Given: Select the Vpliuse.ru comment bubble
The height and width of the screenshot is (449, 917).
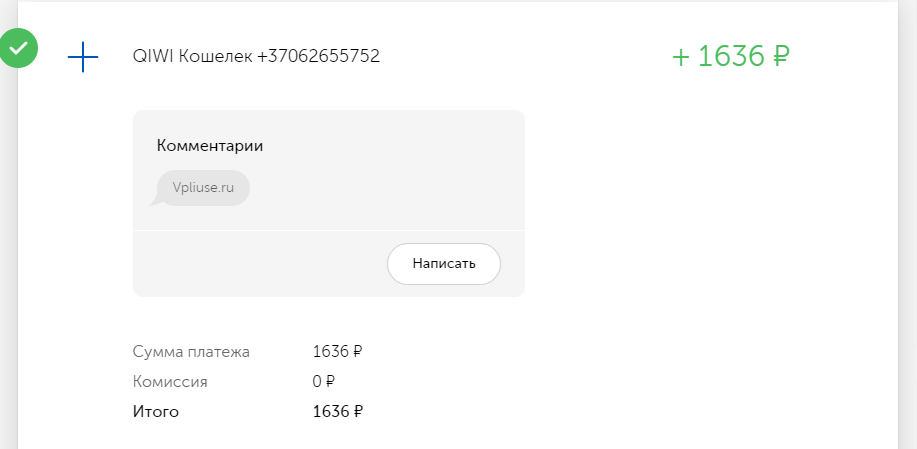Looking at the screenshot, I should coord(202,188).
